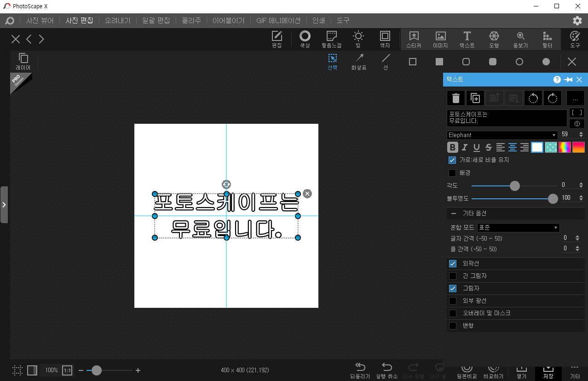The height and width of the screenshot is (381, 588).
Task: Select the 돋보기 magnifier tool
Action: [x=520, y=39]
